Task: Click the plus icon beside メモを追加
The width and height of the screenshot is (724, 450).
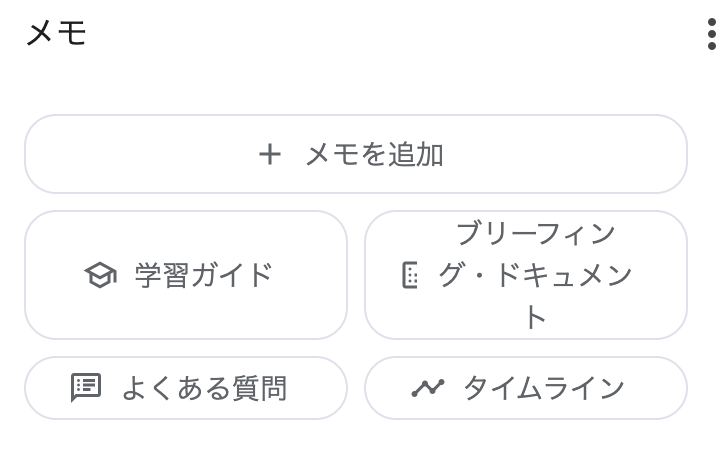Action: [x=270, y=154]
